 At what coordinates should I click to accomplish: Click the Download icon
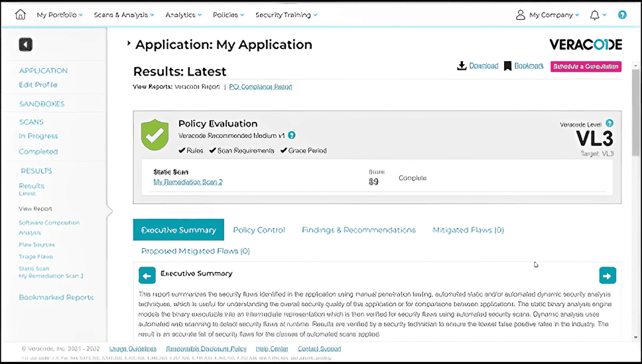(462, 66)
